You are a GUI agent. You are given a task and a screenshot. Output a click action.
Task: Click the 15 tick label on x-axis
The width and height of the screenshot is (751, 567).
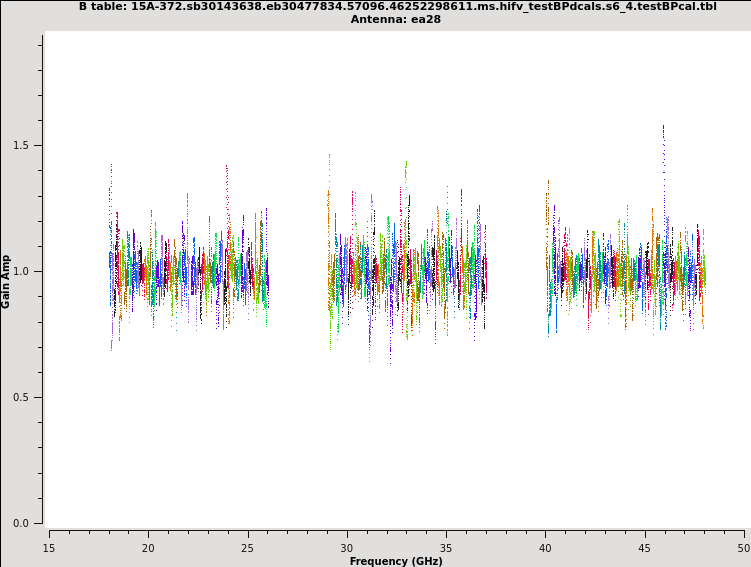pos(49,547)
